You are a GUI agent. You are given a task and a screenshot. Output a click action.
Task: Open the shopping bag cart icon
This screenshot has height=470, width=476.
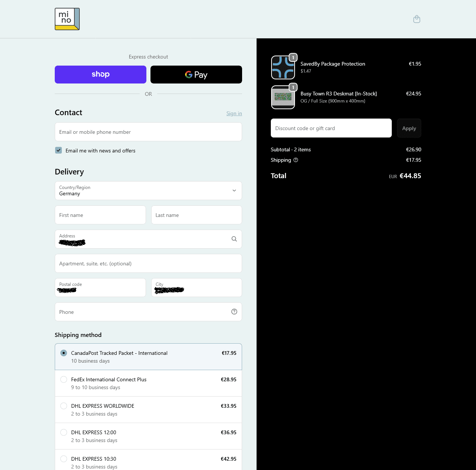click(x=417, y=19)
